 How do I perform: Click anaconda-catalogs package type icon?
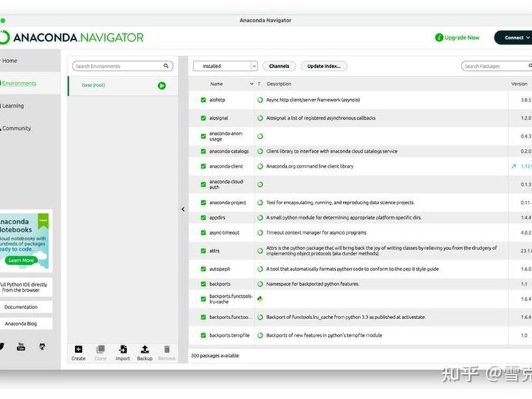(260, 152)
